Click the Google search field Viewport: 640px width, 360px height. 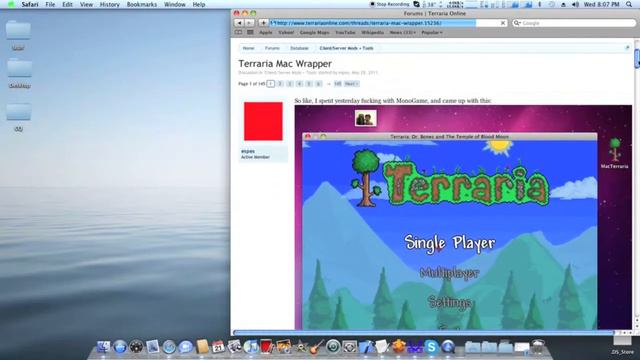(573, 23)
